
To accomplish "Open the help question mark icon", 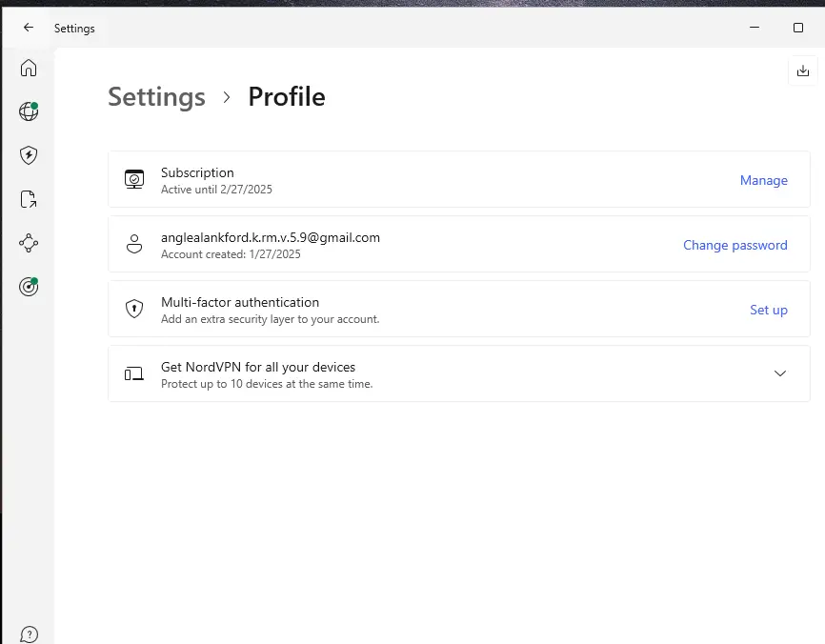I will point(29,634).
